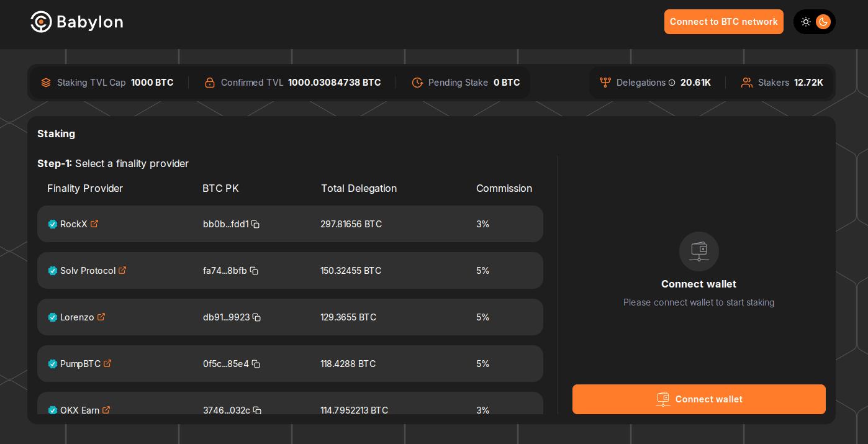
Task: Click Confirmed TVL 1000.03084738 BTC value
Action: coord(335,83)
